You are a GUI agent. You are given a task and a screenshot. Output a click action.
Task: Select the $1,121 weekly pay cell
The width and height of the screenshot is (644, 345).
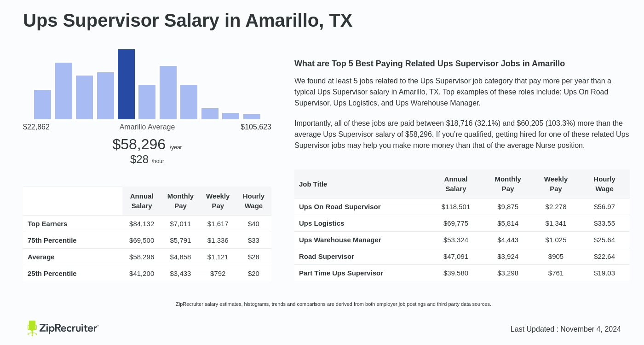coord(218,257)
